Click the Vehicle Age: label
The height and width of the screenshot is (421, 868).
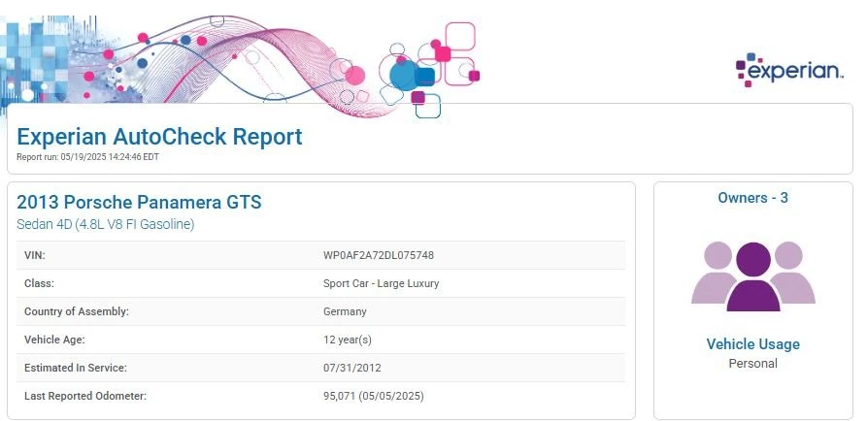pyautogui.click(x=54, y=340)
